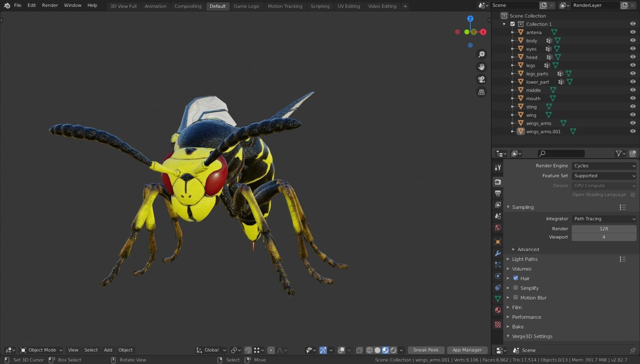Screen dimensions: 640x364
Task: Expand the Advanced sampling subpanel
Action: (x=528, y=249)
